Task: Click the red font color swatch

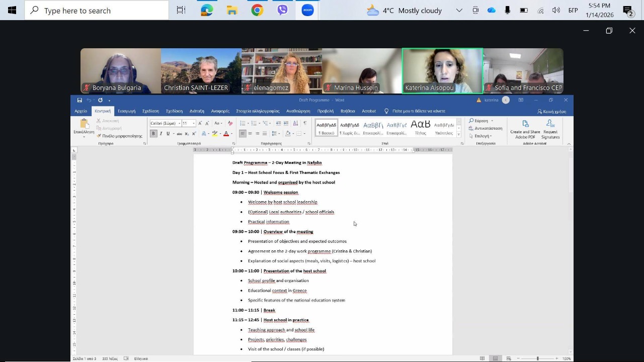Action: [226, 134]
